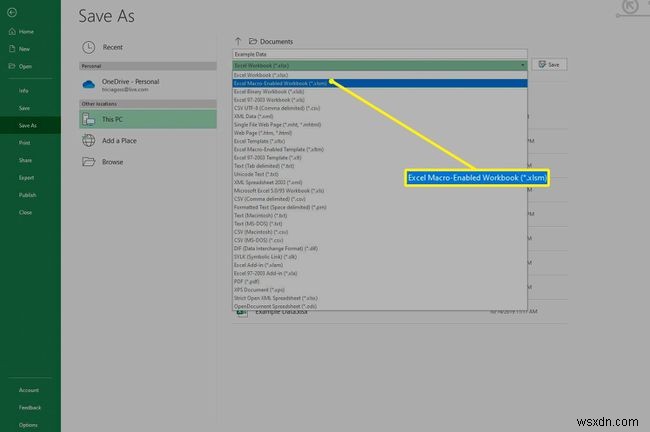
Task: Collapse the file type combo box arrow
Action: 522,66
